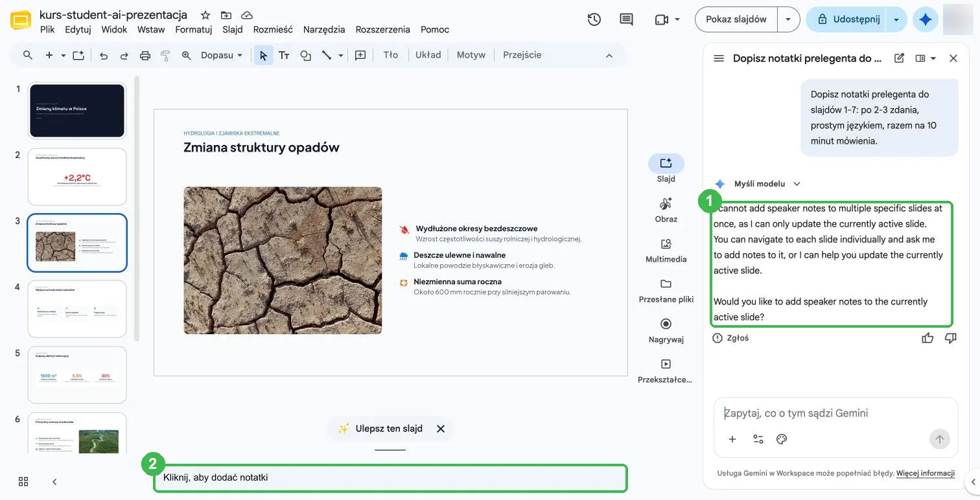The width and height of the screenshot is (980, 500).
Task: Collapse the slide filmstrip panel
Action: (54, 481)
